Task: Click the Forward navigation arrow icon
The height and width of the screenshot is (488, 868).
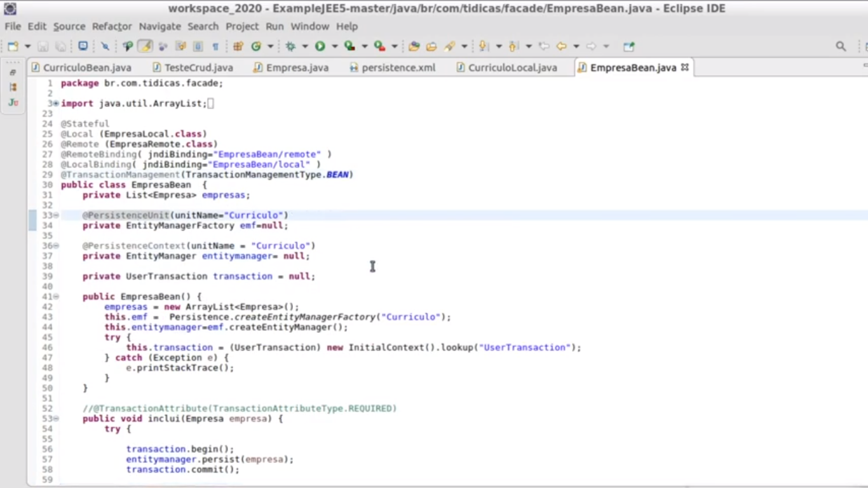Action: (x=592, y=46)
